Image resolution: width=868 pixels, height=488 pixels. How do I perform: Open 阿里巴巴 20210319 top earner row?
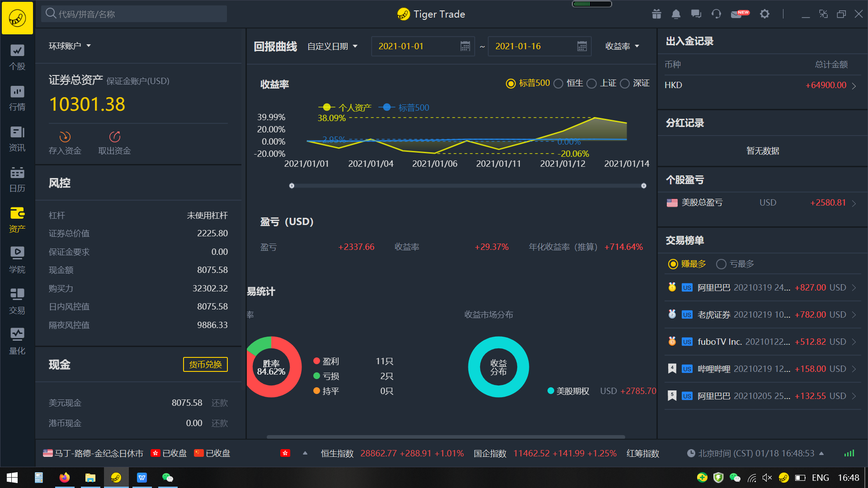tap(763, 287)
